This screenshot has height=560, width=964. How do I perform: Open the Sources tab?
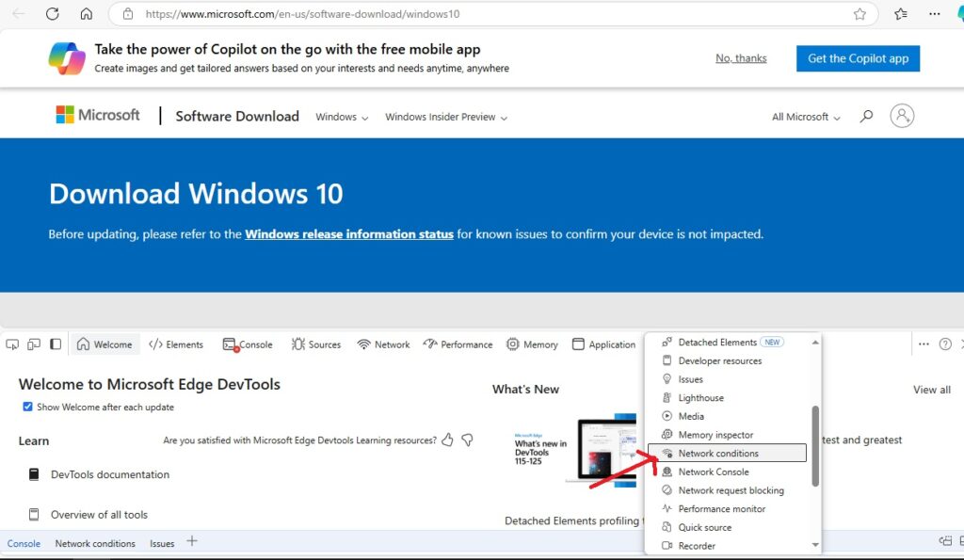(316, 344)
